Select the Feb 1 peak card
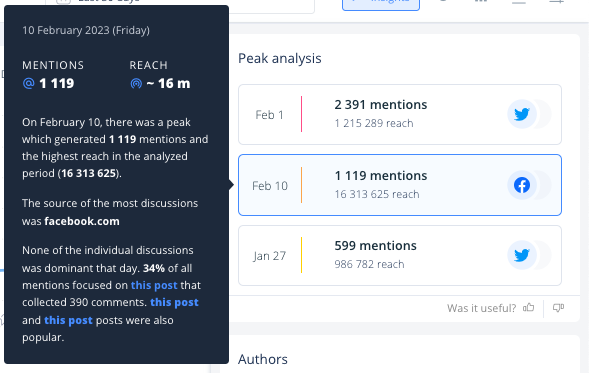 pos(400,115)
